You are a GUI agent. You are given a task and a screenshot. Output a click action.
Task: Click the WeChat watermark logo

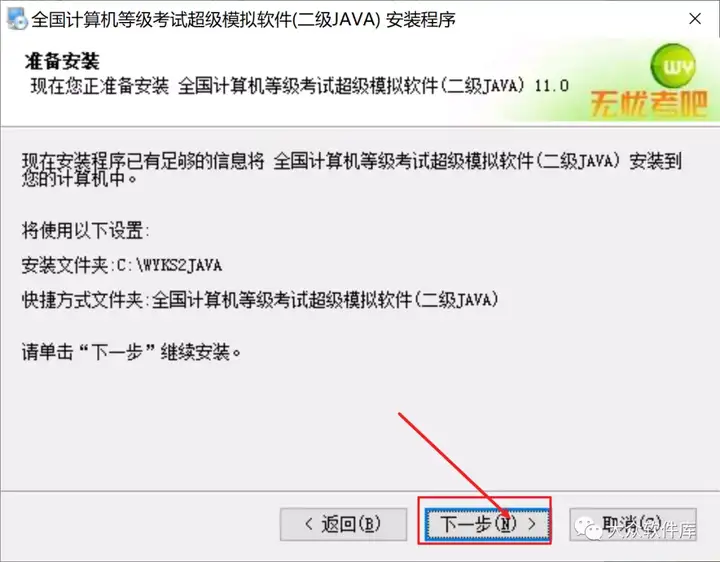pos(588,528)
